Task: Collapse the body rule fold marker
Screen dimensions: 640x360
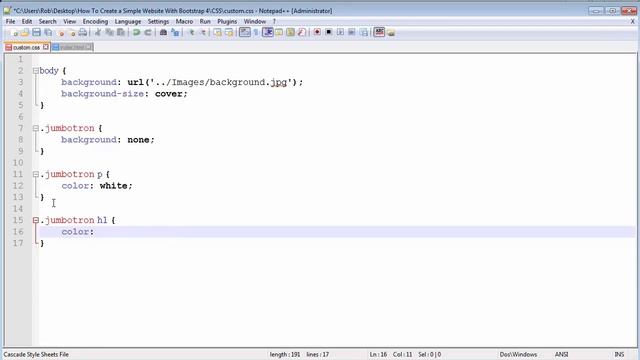Action: (x=36, y=71)
